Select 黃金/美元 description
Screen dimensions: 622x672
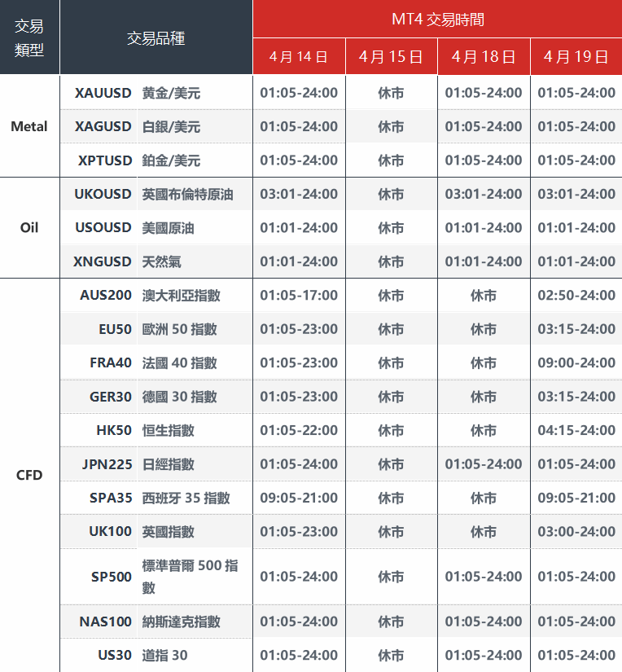click(171, 93)
